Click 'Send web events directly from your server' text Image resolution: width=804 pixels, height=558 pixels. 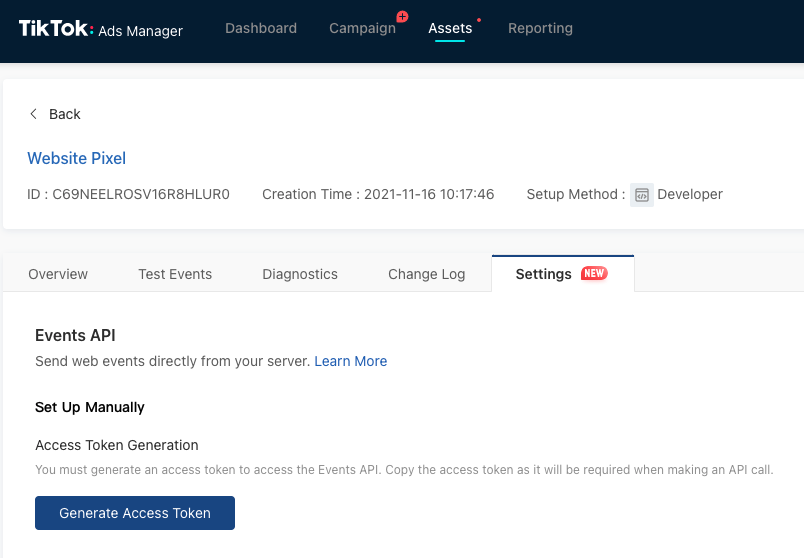point(173,361)
